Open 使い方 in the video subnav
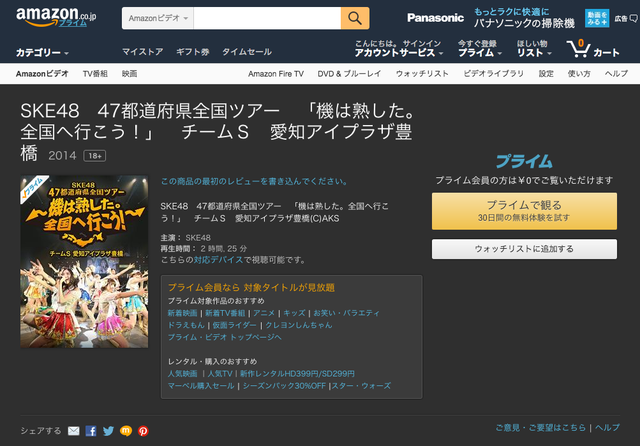Image resolution: width=640 pixels, height=446 pixels. [x=579, y=74]
